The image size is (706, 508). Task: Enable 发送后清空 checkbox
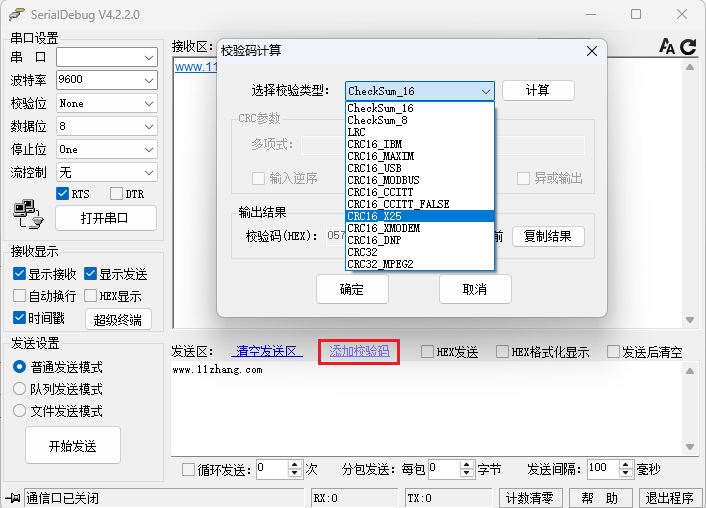tap(613, 351)
